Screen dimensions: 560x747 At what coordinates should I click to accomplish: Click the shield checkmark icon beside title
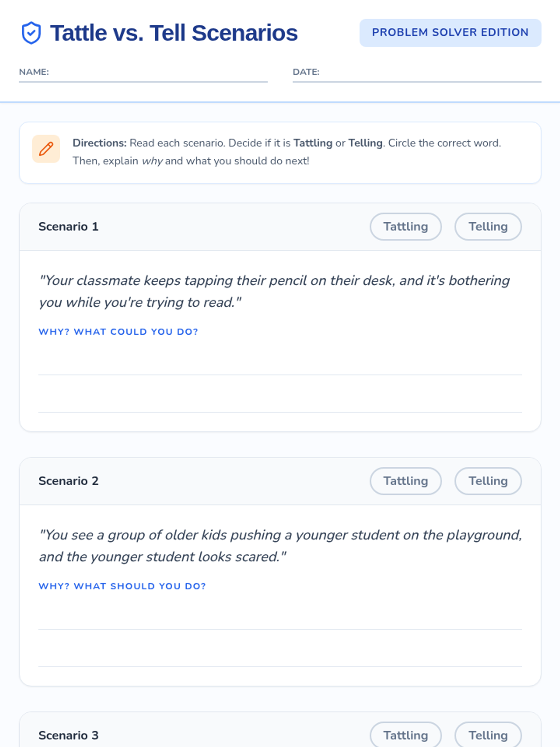point(31,33)
